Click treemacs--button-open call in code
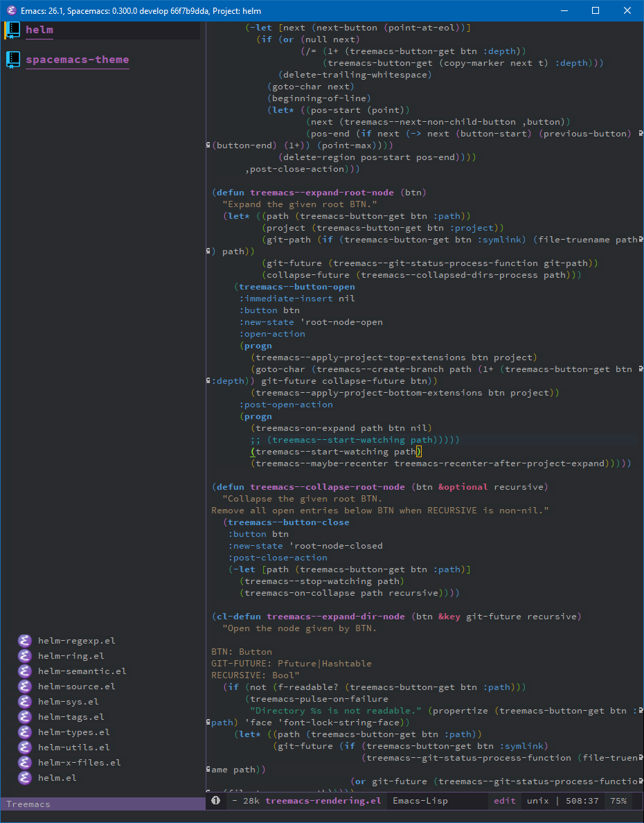Image resolution: width=644 pixels, height=823 pixels. pyautogui.click(x=297, y=287)
